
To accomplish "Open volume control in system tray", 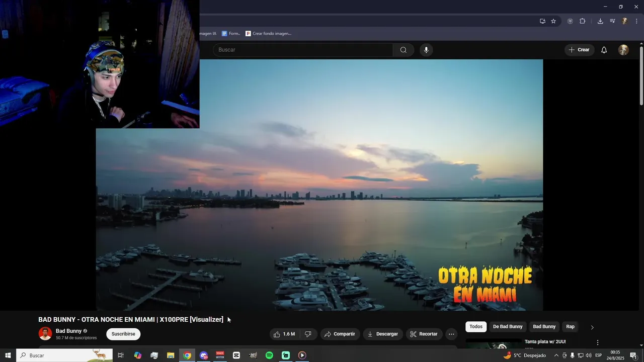I will [589, 355].
